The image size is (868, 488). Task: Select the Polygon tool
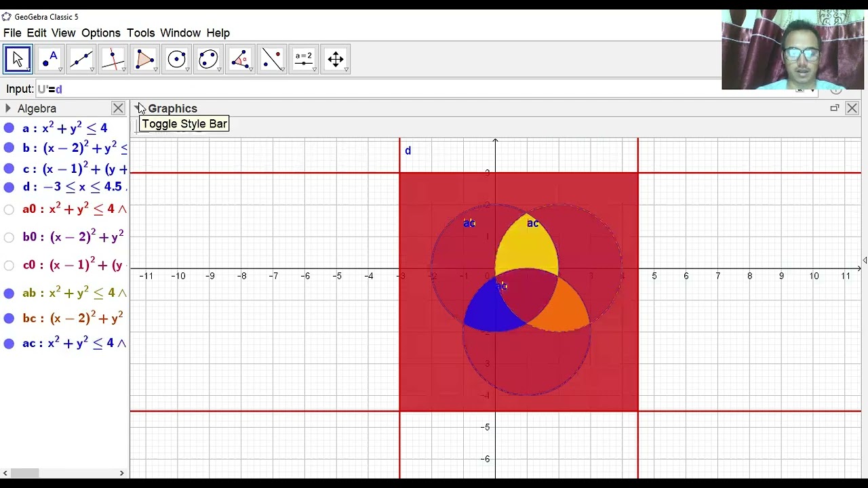tap(144, 59)
